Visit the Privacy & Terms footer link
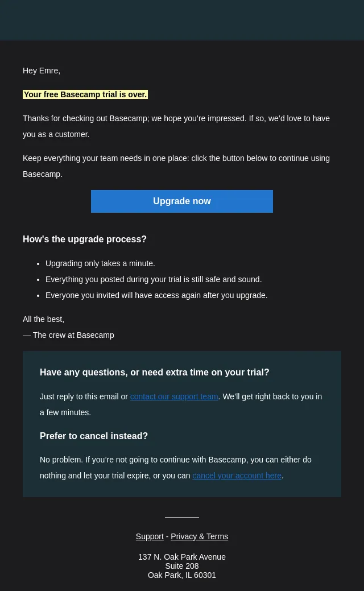The width and height of the screenshot is (364, 591). pyautogui.click(x=199, y=536)
